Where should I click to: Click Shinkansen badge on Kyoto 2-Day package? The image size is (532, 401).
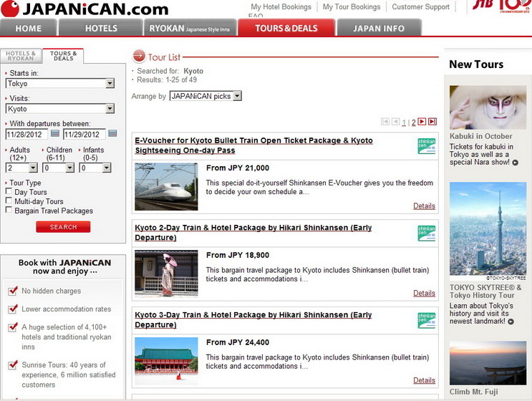427,233
